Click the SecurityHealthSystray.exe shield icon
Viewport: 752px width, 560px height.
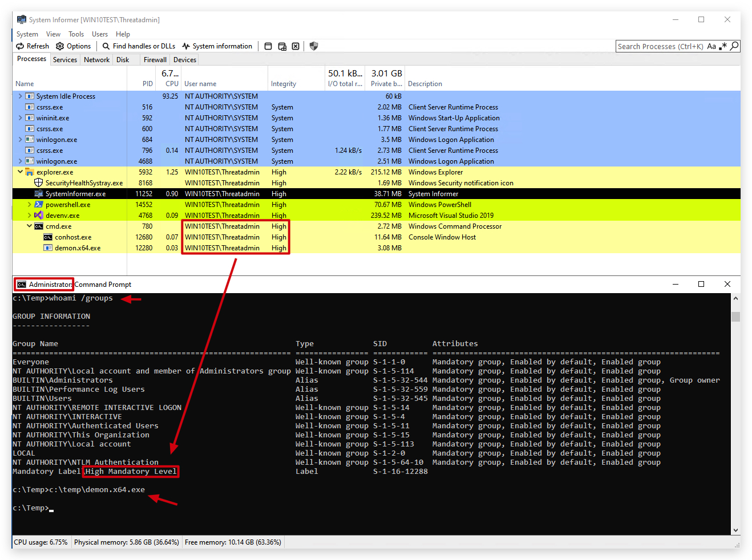pos(39,183)
